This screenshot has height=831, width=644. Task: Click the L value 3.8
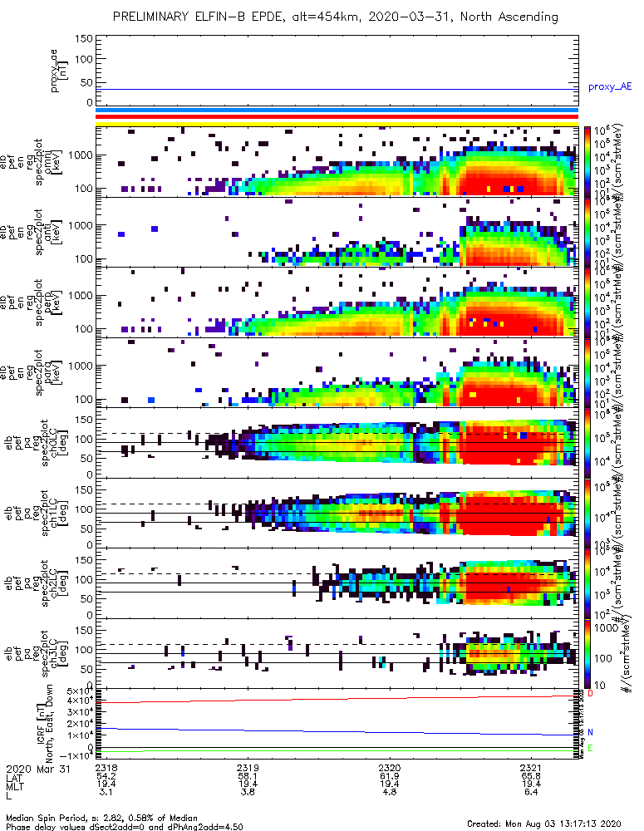248,792
